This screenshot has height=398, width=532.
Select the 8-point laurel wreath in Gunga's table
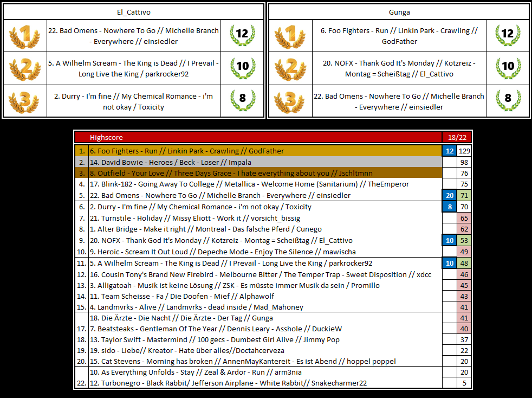coord(508,100)
